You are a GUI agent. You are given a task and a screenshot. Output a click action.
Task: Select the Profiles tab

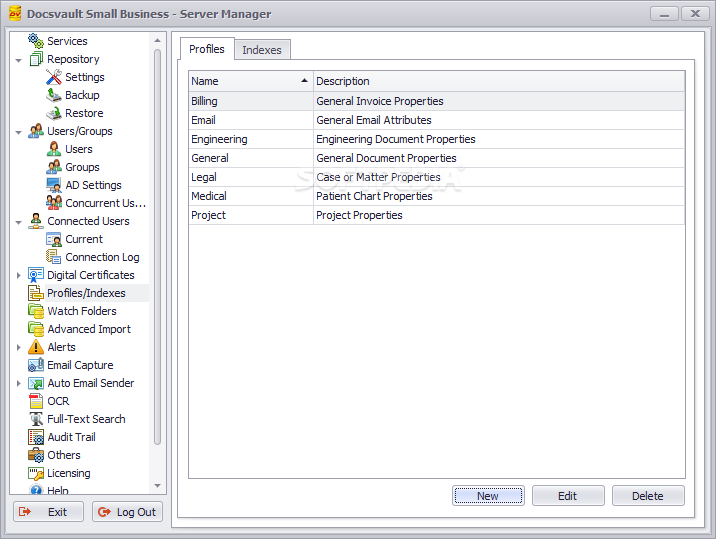207,49
